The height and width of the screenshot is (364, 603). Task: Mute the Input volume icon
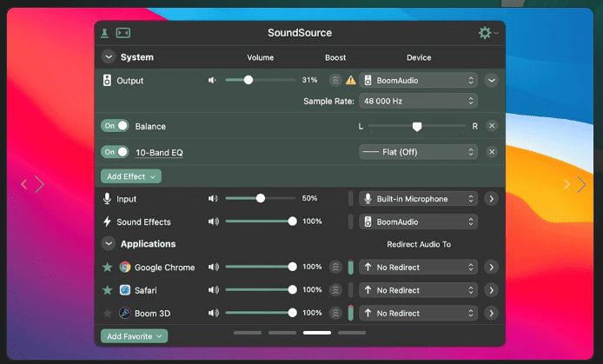pos(213,199)
